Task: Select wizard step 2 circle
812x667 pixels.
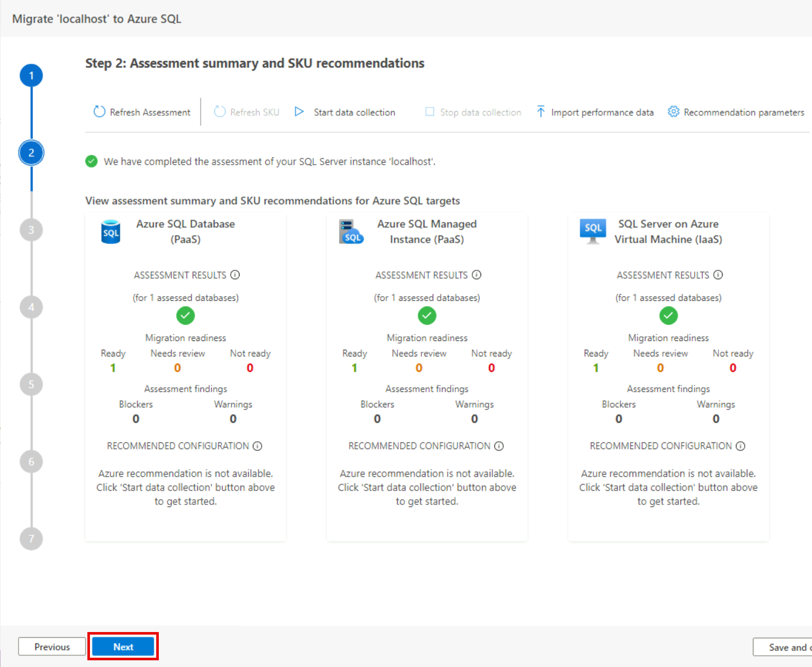Action: [x=31, y=153]
